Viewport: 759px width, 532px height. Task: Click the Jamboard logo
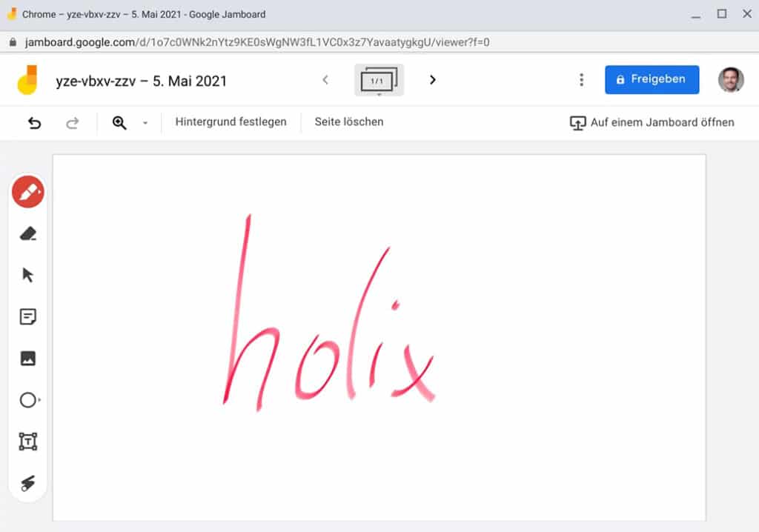tap(29, 79)
